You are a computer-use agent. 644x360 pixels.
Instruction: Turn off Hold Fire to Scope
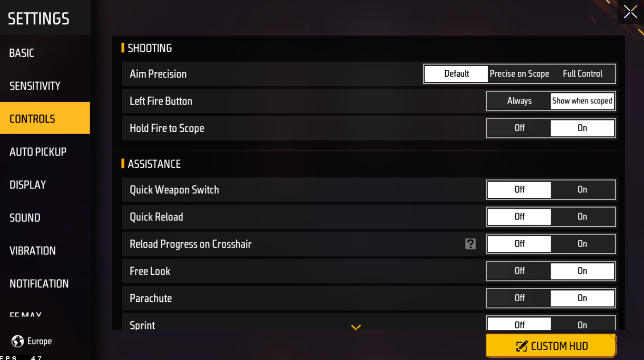coord(519,128)
